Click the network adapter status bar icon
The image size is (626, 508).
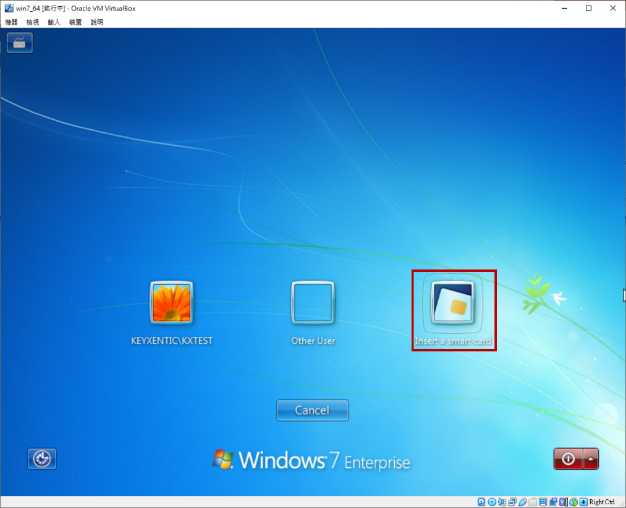(x=512, y=502)
